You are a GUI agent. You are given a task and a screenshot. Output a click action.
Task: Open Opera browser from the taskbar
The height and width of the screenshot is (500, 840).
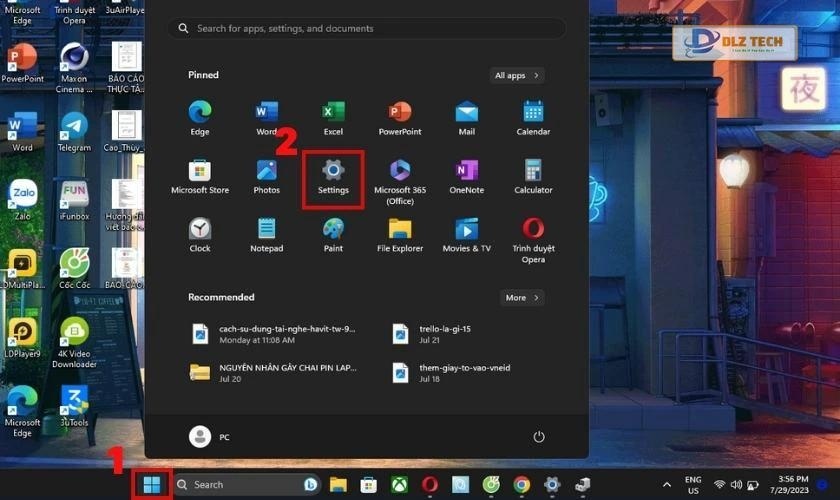(430, 485)
